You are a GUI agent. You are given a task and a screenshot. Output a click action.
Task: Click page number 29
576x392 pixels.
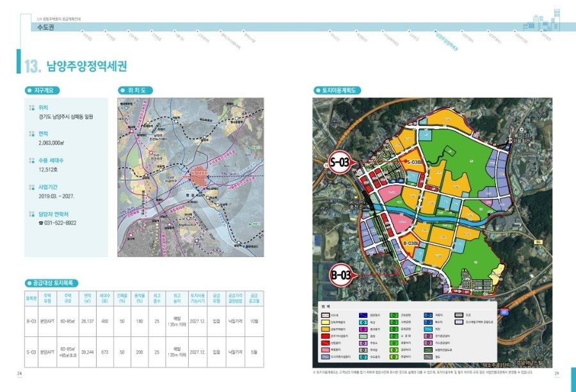[557, 373]
